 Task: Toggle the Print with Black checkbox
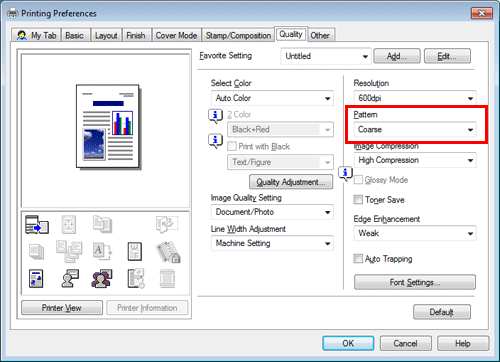coord(232,146)
